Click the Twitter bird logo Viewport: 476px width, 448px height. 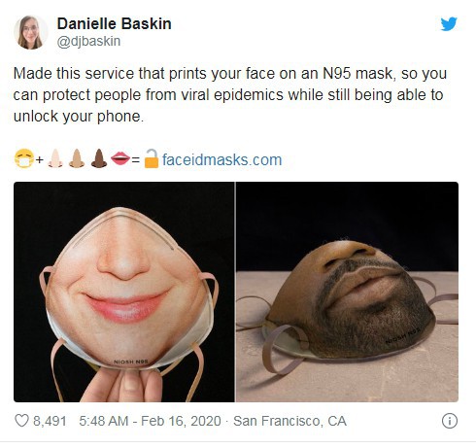click(x=449, y=23)
